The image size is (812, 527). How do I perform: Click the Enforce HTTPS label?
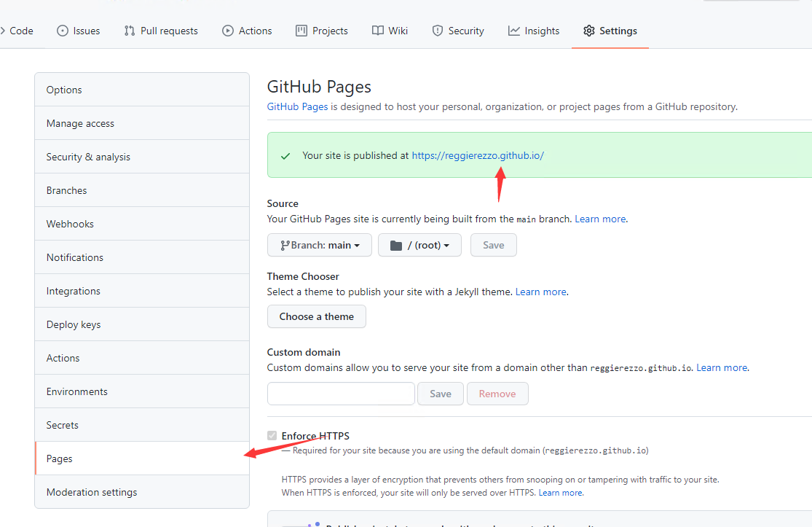(x=315, y=436)
